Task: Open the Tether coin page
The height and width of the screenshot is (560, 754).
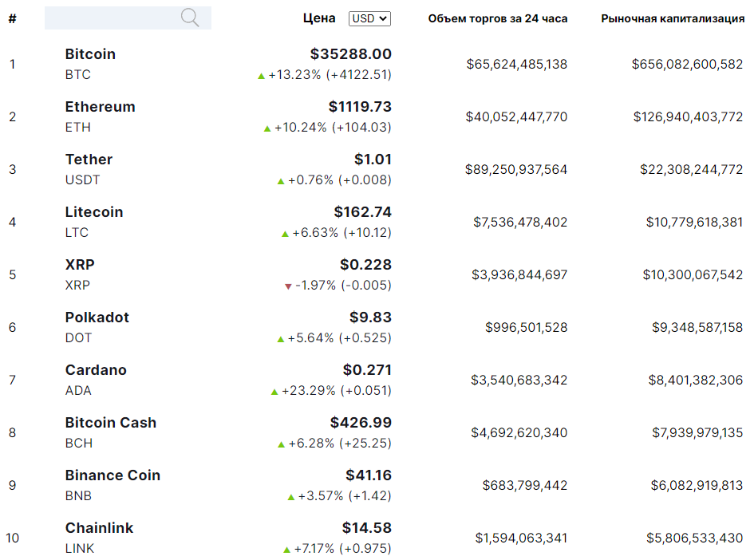Action: point(89,160)
